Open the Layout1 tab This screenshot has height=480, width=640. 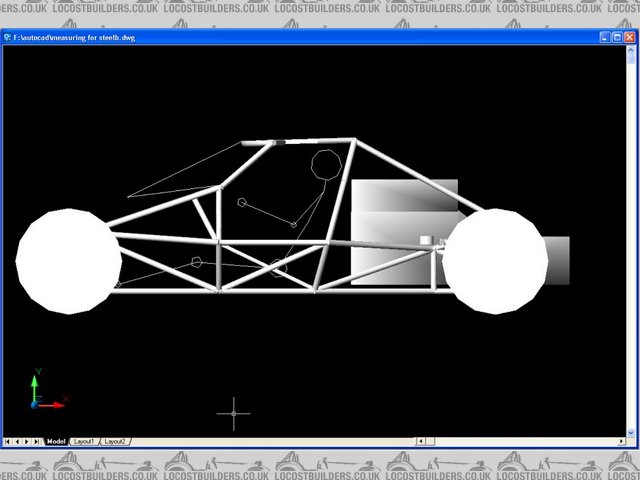[84, 441]
